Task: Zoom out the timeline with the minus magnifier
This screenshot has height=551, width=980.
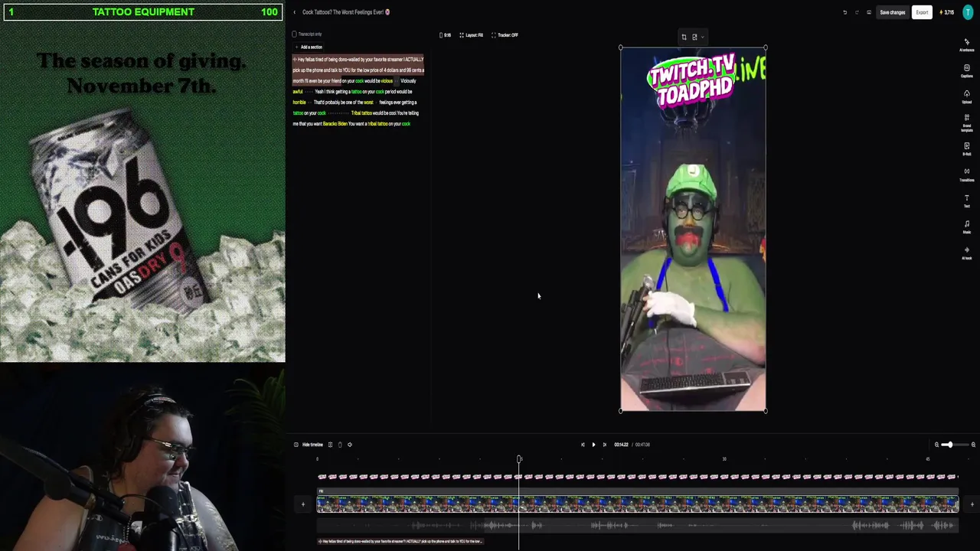Action: (x=936, y=445)
